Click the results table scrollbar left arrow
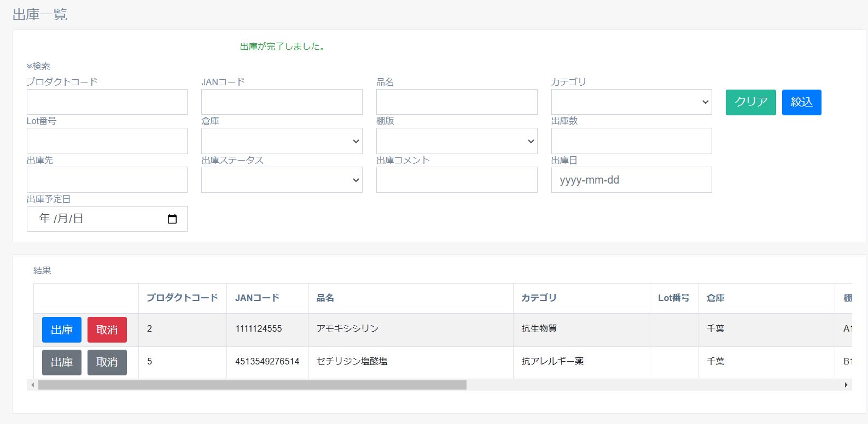The height and width of the screenshot is (424, 868). coord(33,385)
